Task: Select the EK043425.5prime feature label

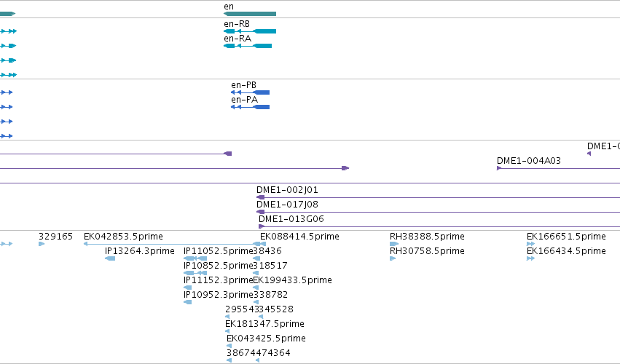Action: [x=266, y=339]
